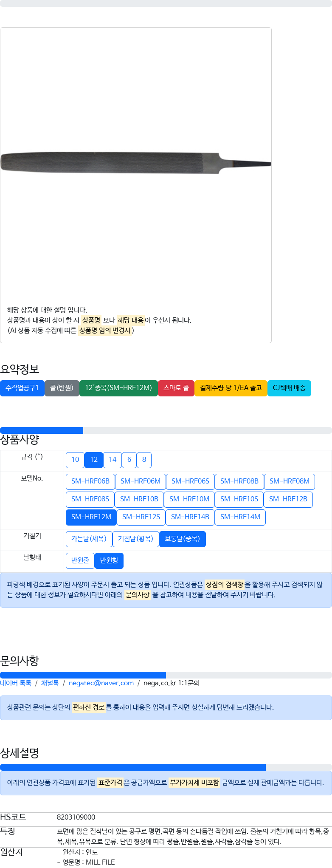This screenshot has width=332, height=868.
Task: Open the 네이버 톡톡 inquiry link
Action: coord(16,683)
